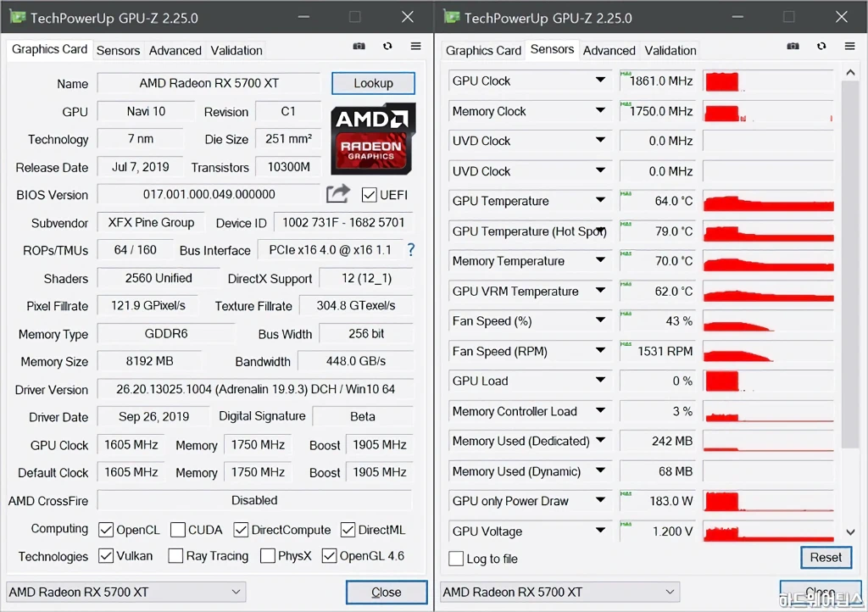868x612 pixels.
Task: Click GPU-Z app icon in right title bar
Action: tap(452, 17)
